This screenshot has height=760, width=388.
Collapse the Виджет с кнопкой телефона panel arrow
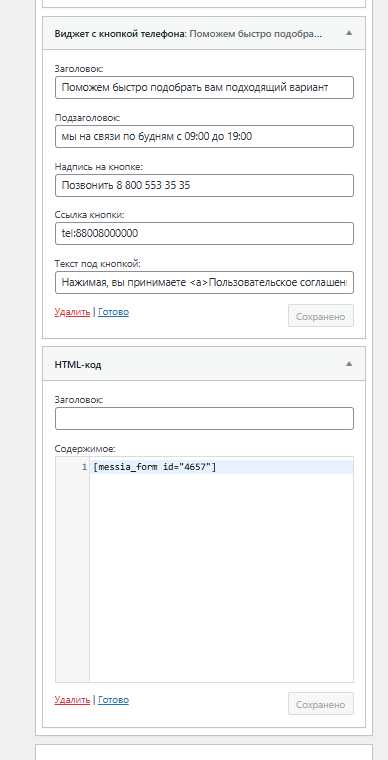(x=349, y=33)
